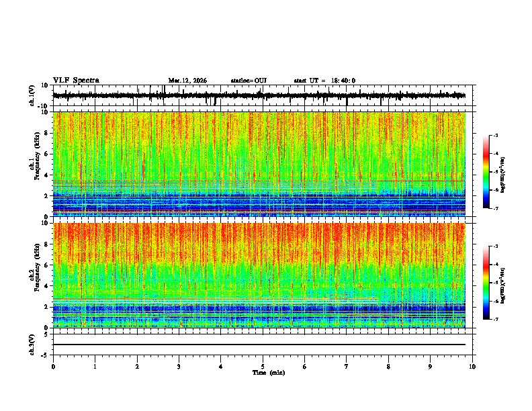
Task: Click the "Time (min)" axis label
Action: [269, 373]
